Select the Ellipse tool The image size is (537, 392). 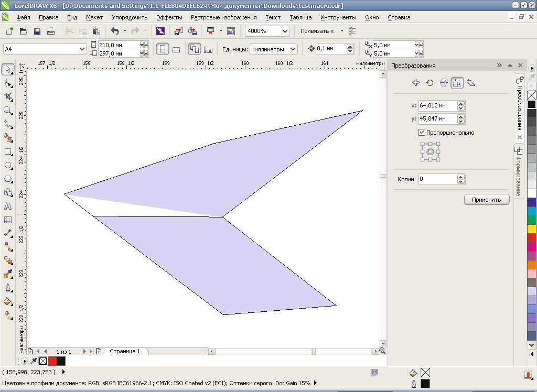(x=8, y=166)
